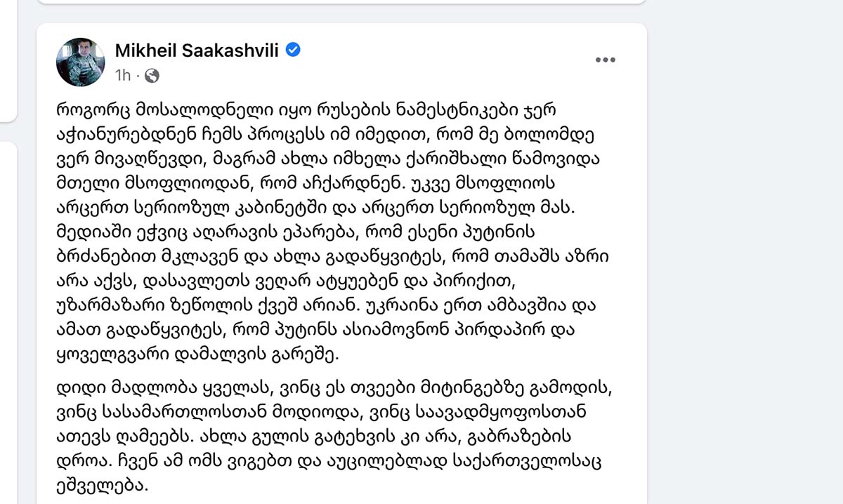Open the post permalink via the '1h' timestamp
Screen dimensions: 843x504
[122, 75]
